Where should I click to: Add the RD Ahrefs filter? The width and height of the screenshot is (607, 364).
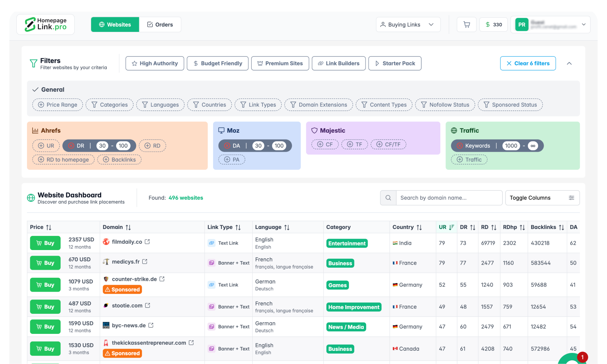[152, 146]
